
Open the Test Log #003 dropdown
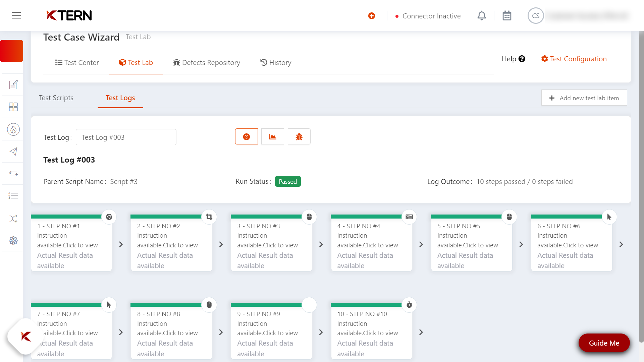(x=126, y=137)
